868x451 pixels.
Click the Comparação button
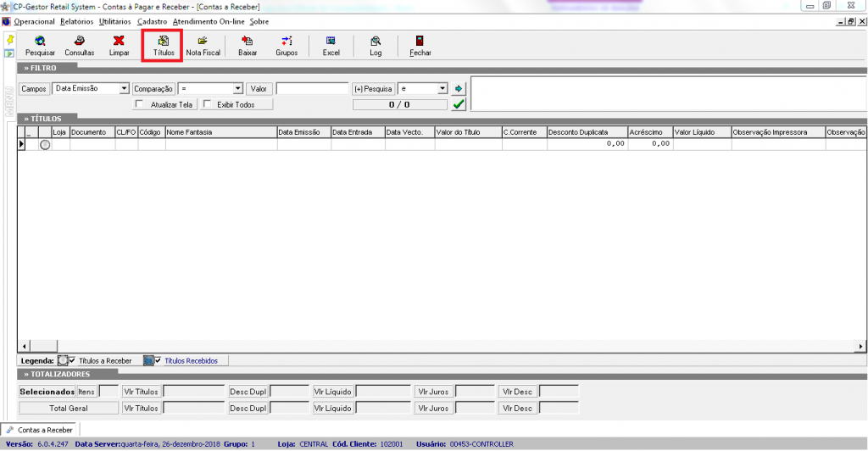pos(153,88)
